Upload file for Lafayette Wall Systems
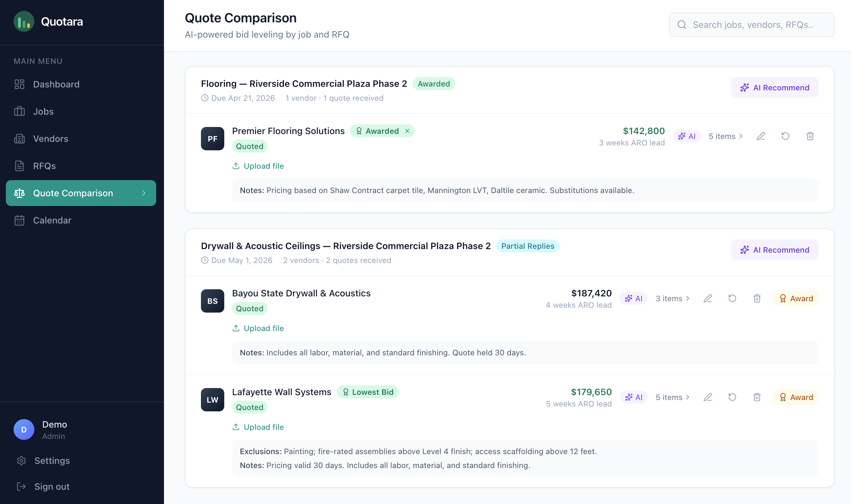Viewport: 851px width, 504px height. tap(258, 427)
